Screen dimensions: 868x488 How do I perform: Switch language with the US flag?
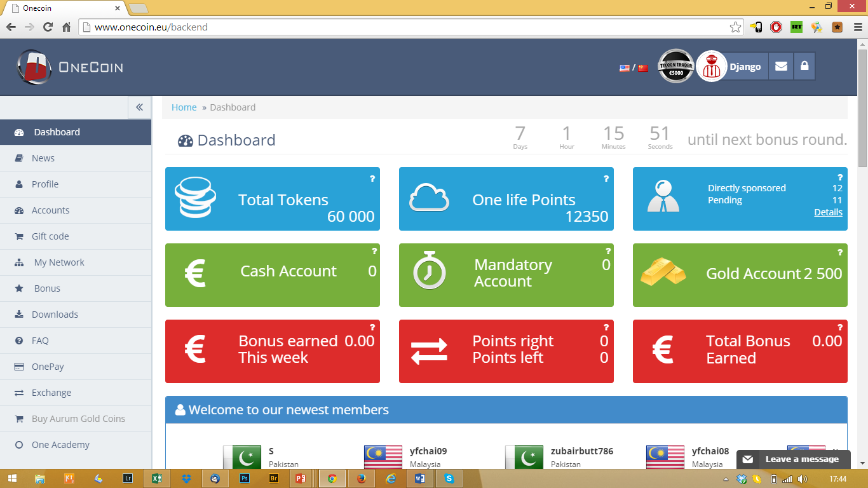[625, 68]
